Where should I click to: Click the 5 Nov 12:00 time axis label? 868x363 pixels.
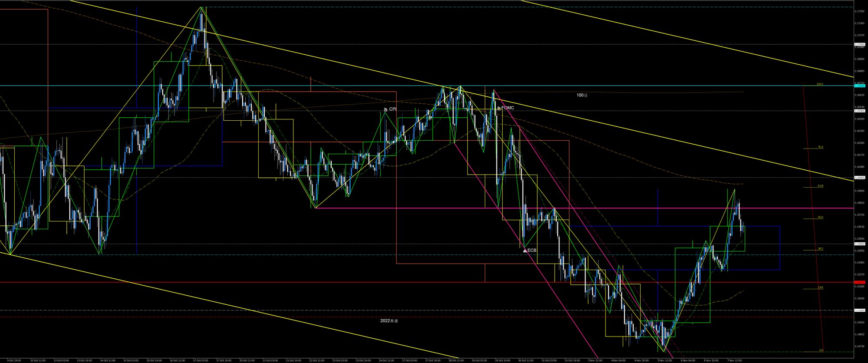(x=664, y=360)
